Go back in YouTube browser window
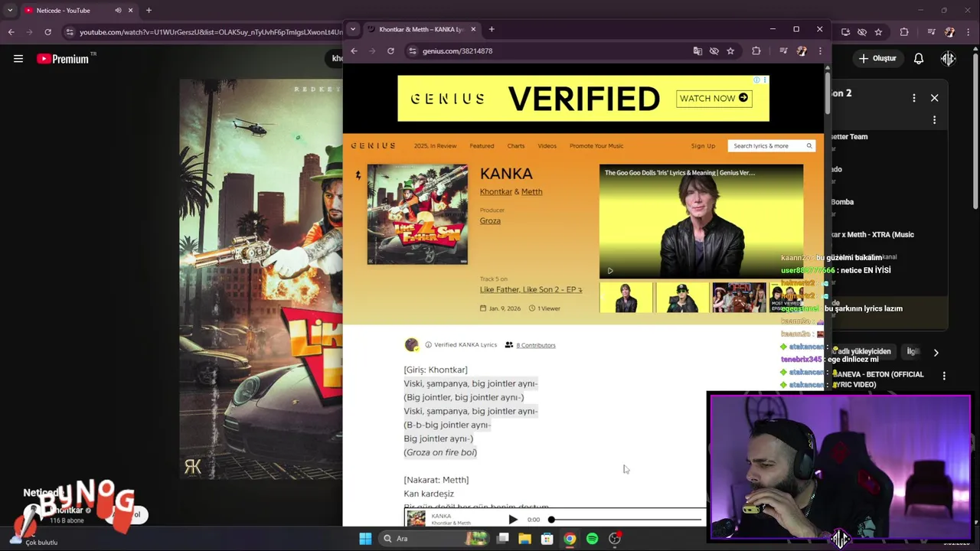 (x=11, y=32)
